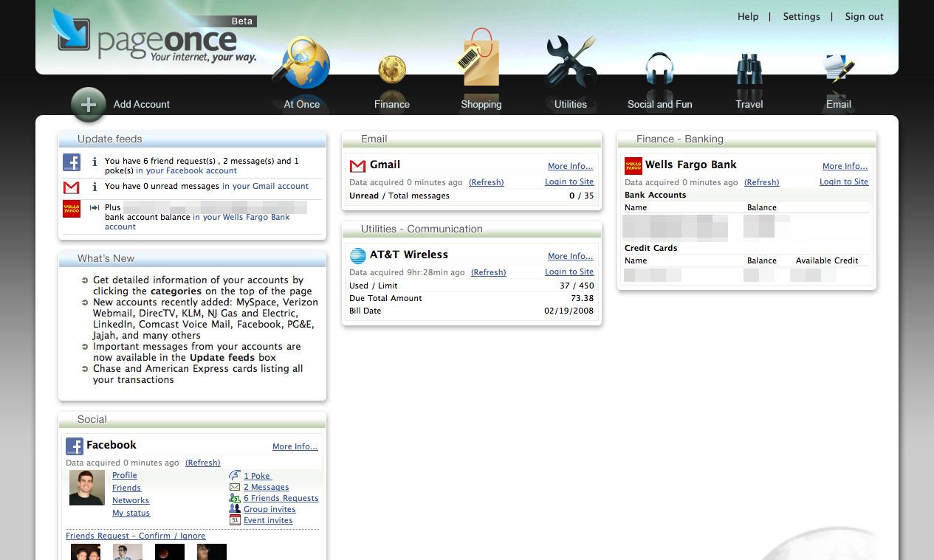
Task: Select the Social and Fun menu label
Action: tap(660, 105)
